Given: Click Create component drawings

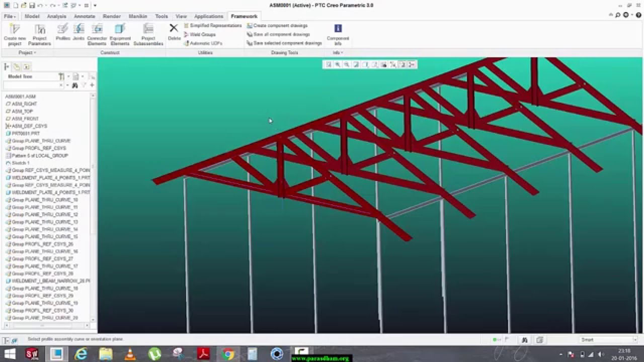Looking at the screenshot, I should click(x=277, y=26).
